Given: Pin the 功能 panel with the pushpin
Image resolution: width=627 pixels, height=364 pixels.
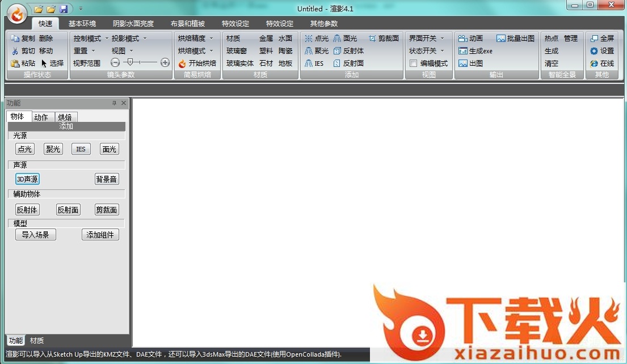Looking at the screenshot, I should [114, 103].
